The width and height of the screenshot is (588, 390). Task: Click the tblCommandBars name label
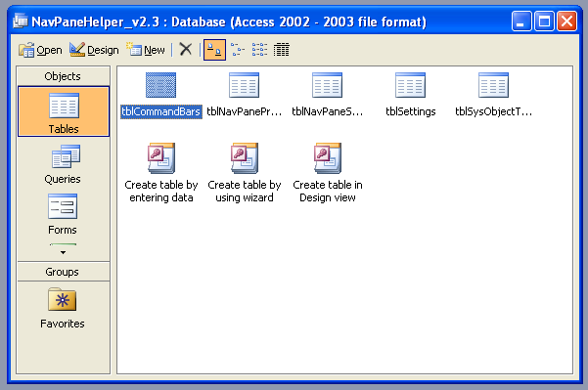coord(161,111)
